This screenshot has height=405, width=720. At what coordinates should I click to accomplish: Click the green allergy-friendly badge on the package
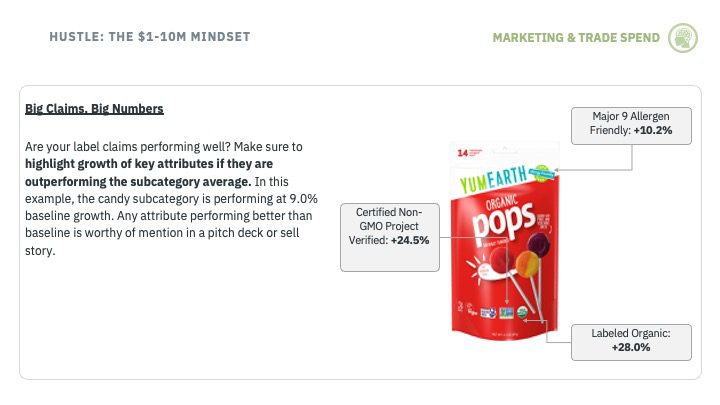point(542,173)
